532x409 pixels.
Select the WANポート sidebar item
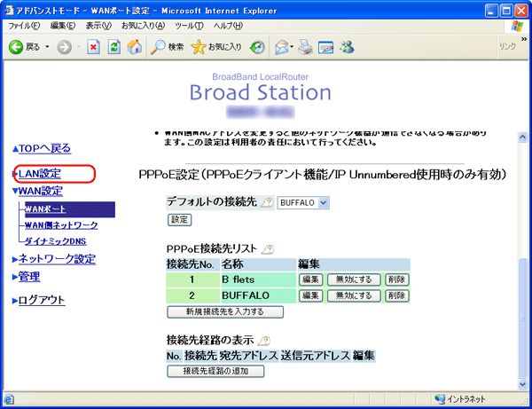[69, 209]
